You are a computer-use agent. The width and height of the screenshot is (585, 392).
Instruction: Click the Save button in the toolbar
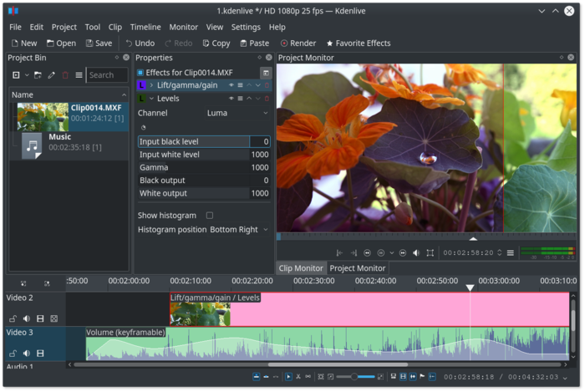(x=98, y=43)
